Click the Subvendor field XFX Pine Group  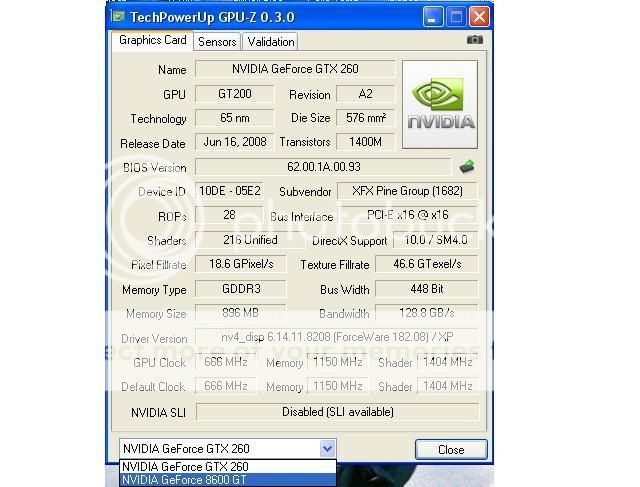pos(407,191)
